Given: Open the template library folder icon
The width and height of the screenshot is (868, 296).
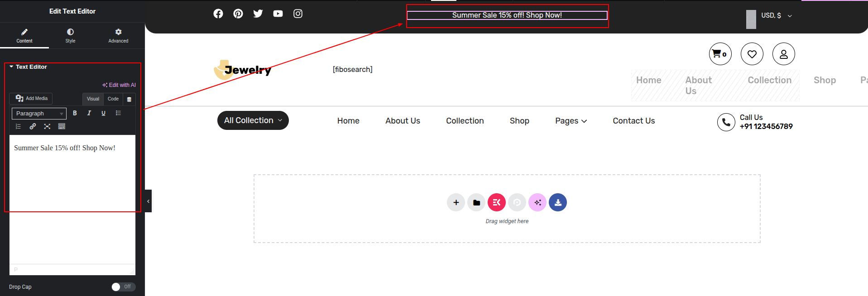Looking at the screenshot, I should pos(476,202).
